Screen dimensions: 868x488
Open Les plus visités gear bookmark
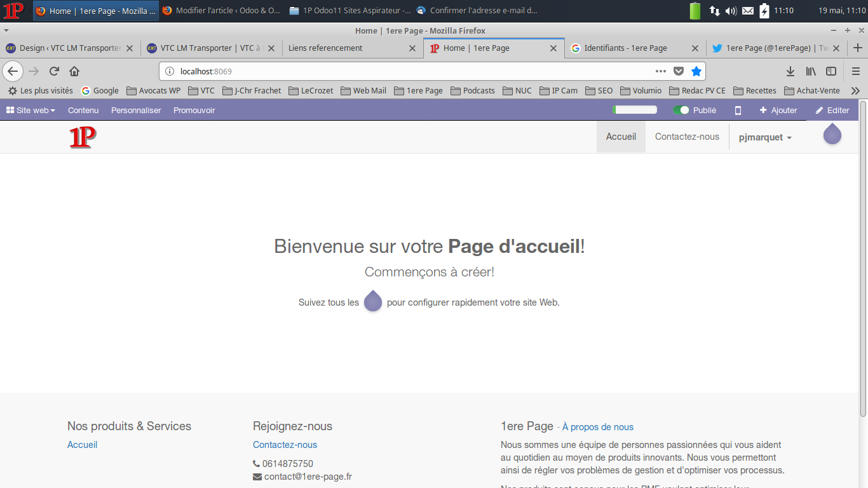40,90
